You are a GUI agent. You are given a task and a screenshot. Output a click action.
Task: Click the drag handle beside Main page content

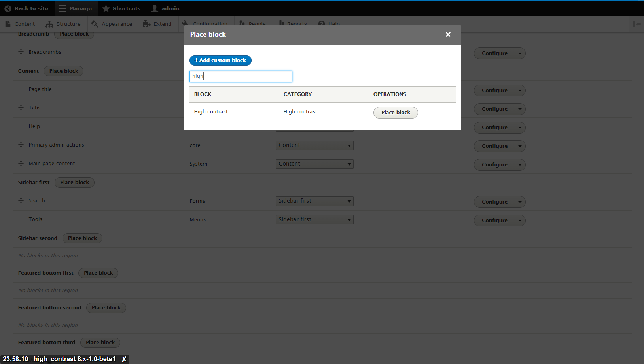21,163
